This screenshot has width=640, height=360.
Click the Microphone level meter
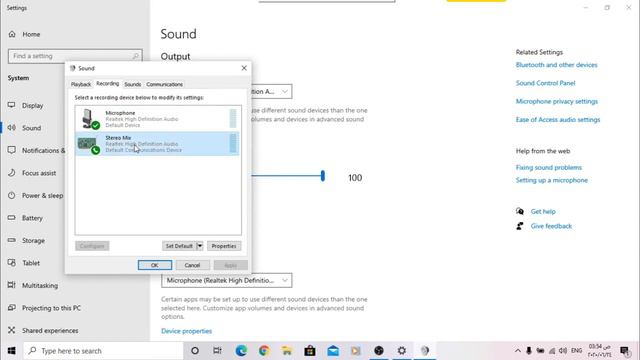pyautogui.click(x=233, y=118)
